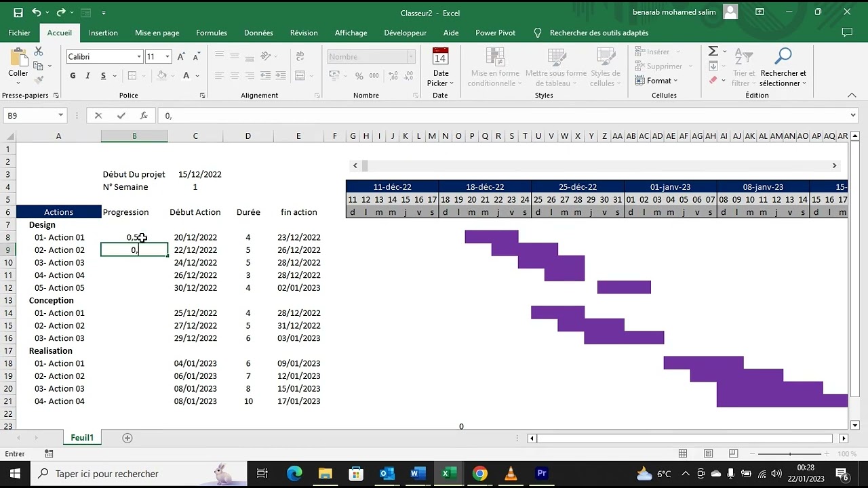Toggle bold formatting with G

click(73, 76)
